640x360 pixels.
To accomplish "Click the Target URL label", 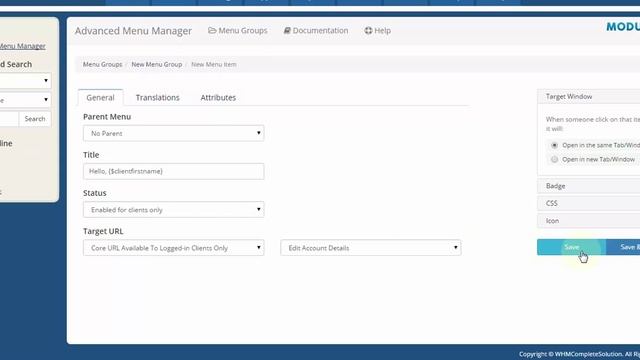I will (103, 231).
